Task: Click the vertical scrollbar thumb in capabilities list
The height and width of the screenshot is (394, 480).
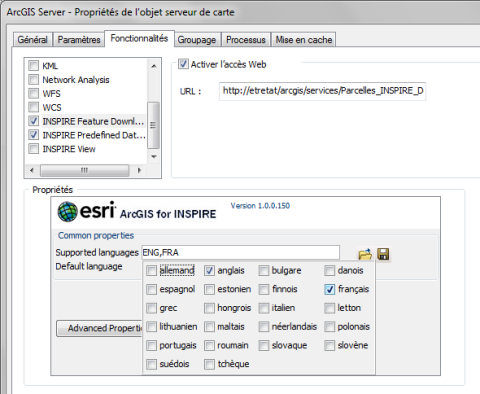Action: (153, 125)
